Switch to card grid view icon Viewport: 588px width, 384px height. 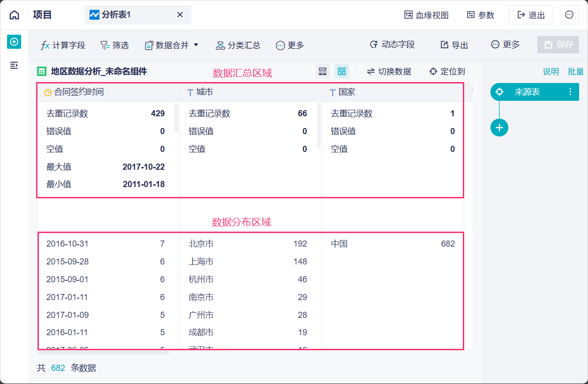342,71
